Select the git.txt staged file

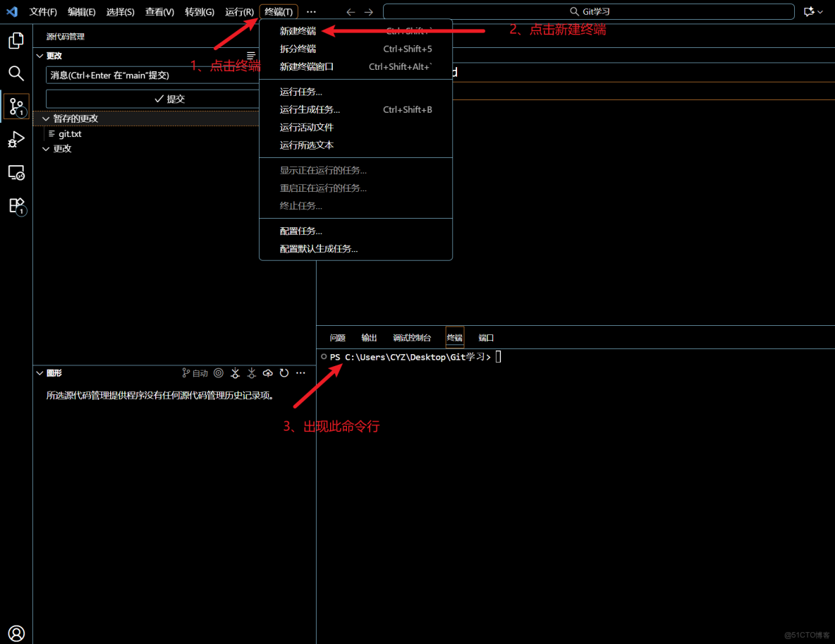pos(70,133)
